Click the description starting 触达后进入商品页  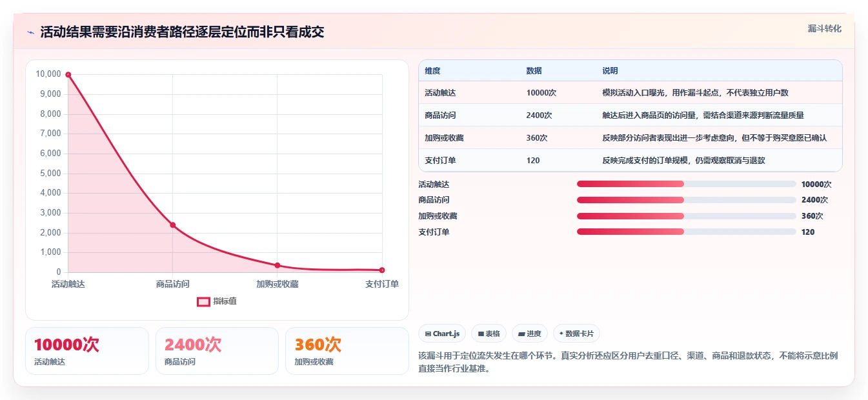pyautogui.click(x=703, y=115)
